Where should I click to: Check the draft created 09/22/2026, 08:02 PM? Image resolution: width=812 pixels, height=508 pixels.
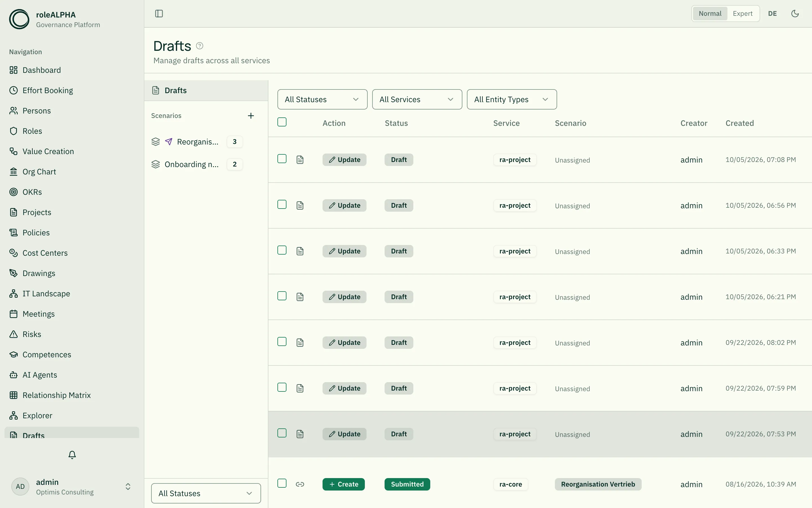tap(282, 341)
